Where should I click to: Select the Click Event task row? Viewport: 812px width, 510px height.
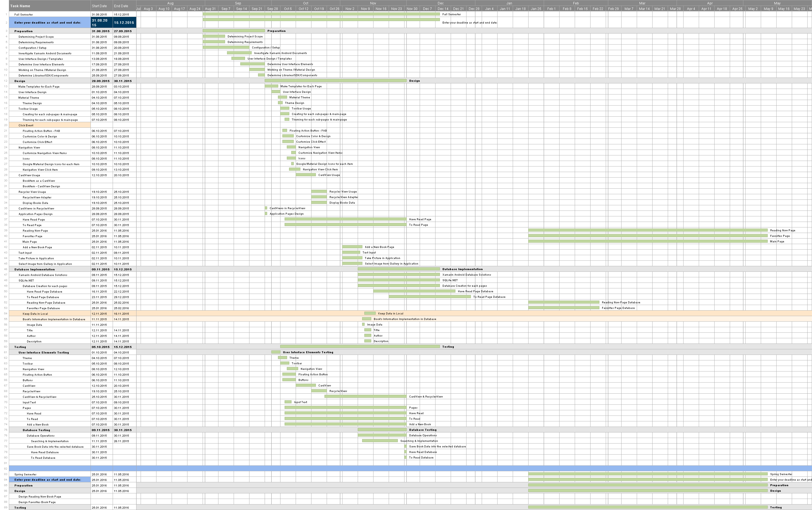point(26,125)
